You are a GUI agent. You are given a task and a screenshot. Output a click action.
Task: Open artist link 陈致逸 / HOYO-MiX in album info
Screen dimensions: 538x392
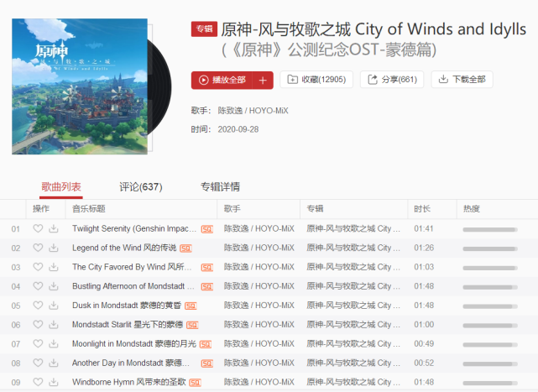click(253, 111)
